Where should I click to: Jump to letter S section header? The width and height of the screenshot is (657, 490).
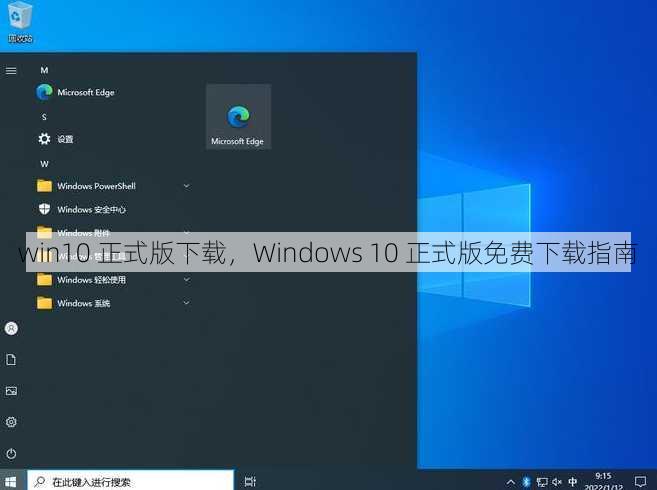[x=44, y=117]
